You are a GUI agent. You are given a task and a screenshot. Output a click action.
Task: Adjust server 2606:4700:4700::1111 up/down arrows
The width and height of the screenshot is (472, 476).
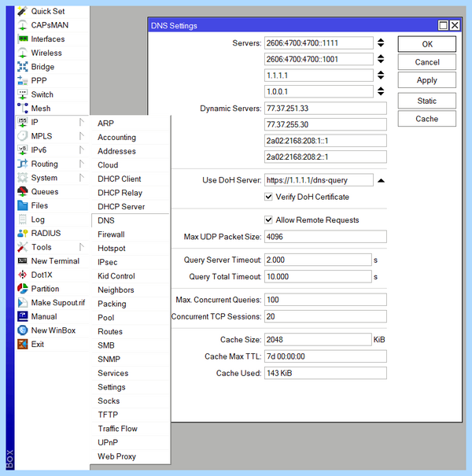381,42
